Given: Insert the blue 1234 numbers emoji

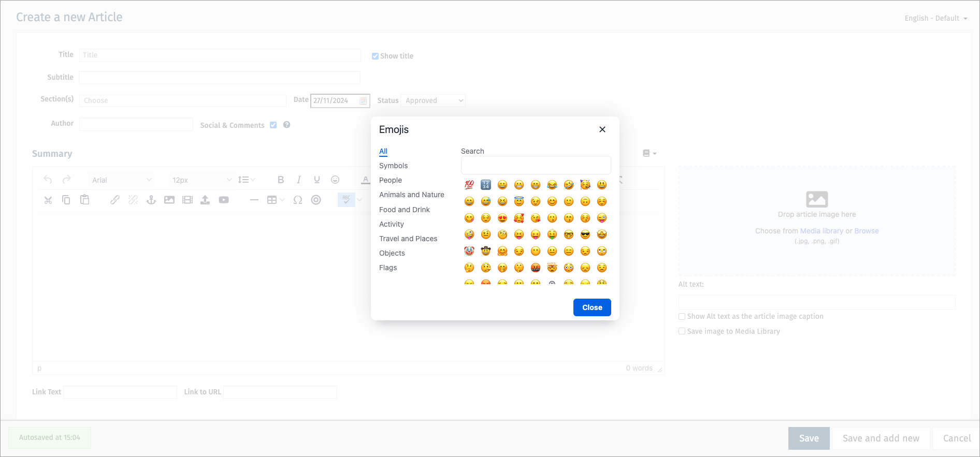Looking at the screenshot, I should (486, 185).
